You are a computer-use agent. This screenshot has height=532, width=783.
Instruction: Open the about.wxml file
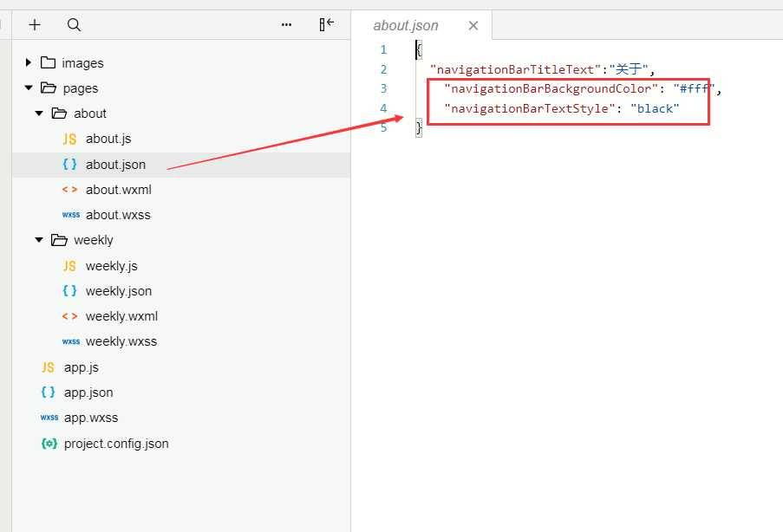point(118,190)
